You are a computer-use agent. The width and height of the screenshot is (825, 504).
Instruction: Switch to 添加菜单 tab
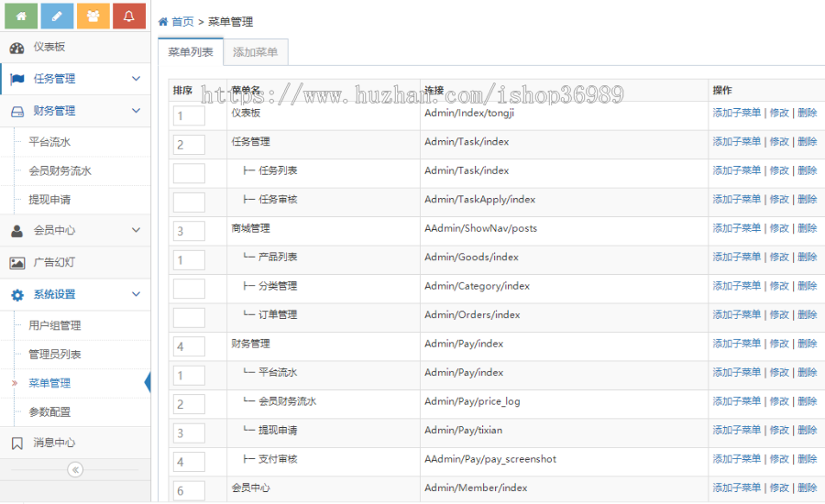click(x=255, y=52)
